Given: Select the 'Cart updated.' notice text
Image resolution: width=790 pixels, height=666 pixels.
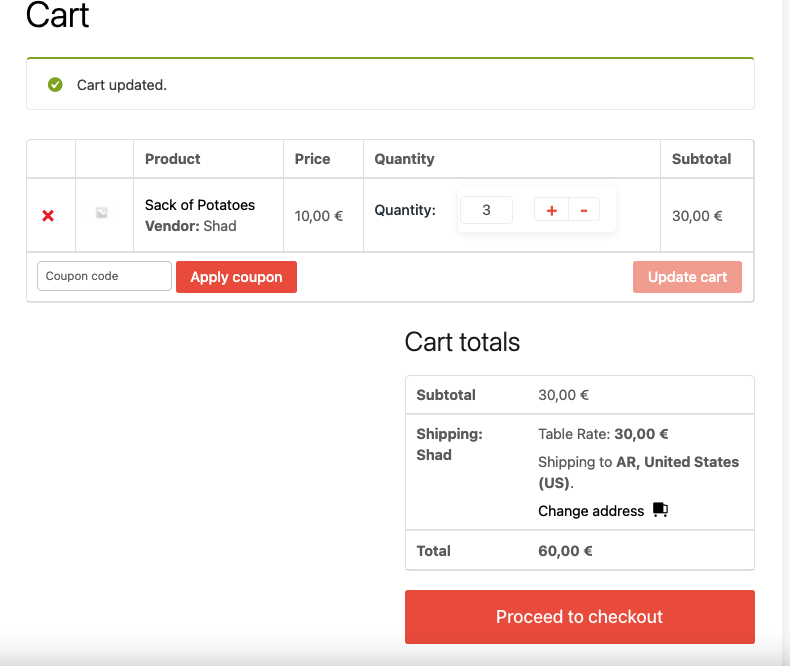Looking at the screenshot, I should coord(121,85).
